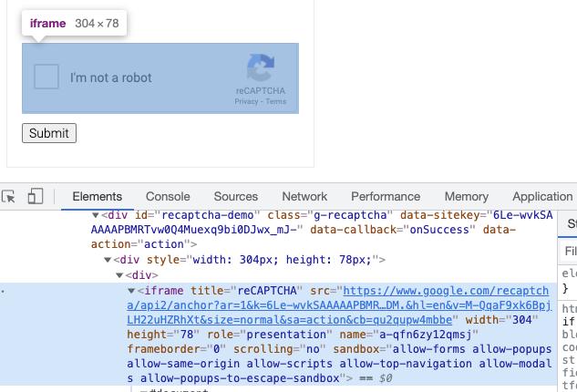The image size is (577, 392).
Task: Collapse the empty div node arrow
Action: click(119, 275)
